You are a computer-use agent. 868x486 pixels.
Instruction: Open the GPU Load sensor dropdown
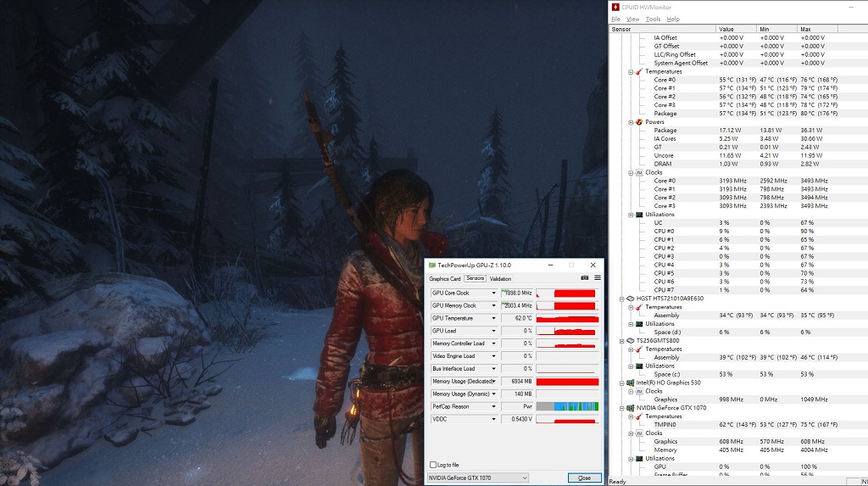tap(494, 331)
